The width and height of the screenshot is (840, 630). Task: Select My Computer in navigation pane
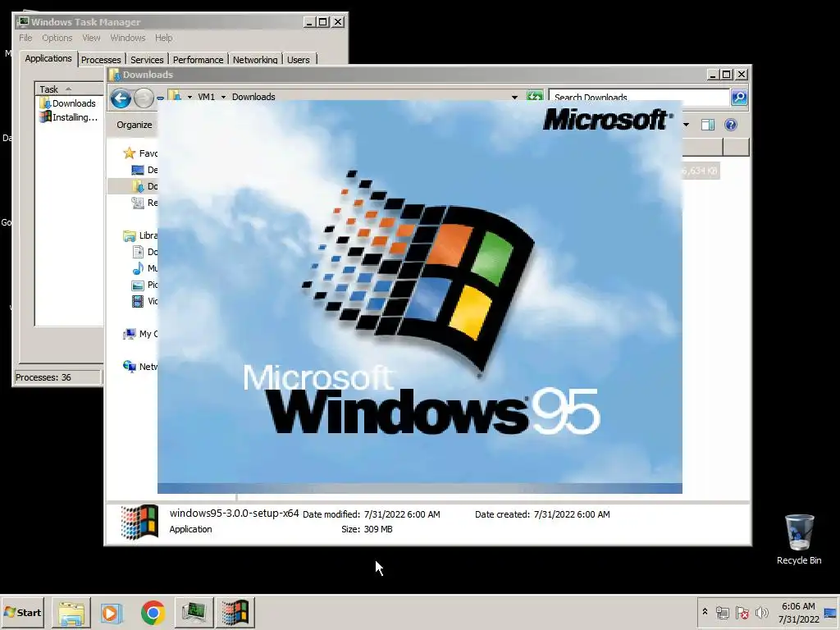point(139,334)
